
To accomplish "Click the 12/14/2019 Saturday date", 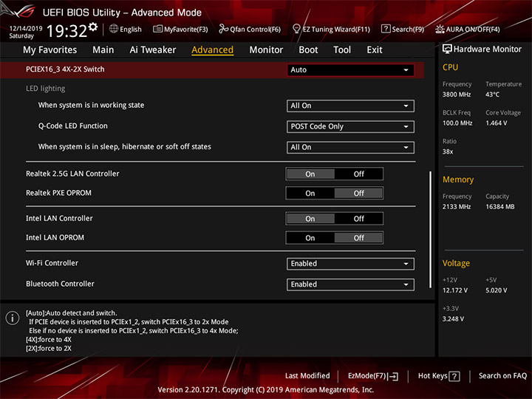I will click(x=25, y=32).
